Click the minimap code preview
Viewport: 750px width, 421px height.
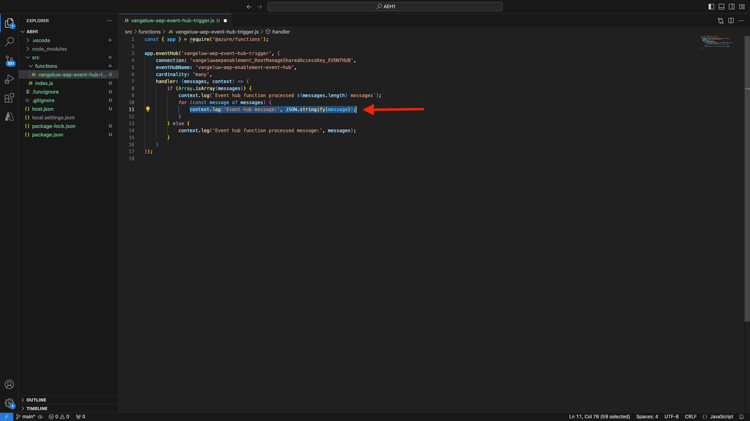pos(716,42)
